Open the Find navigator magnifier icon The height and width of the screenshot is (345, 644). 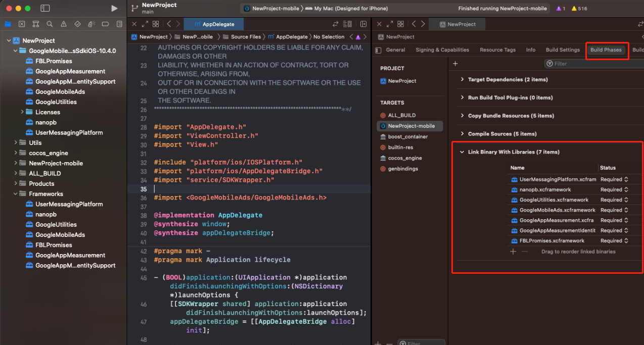[50, 24]
